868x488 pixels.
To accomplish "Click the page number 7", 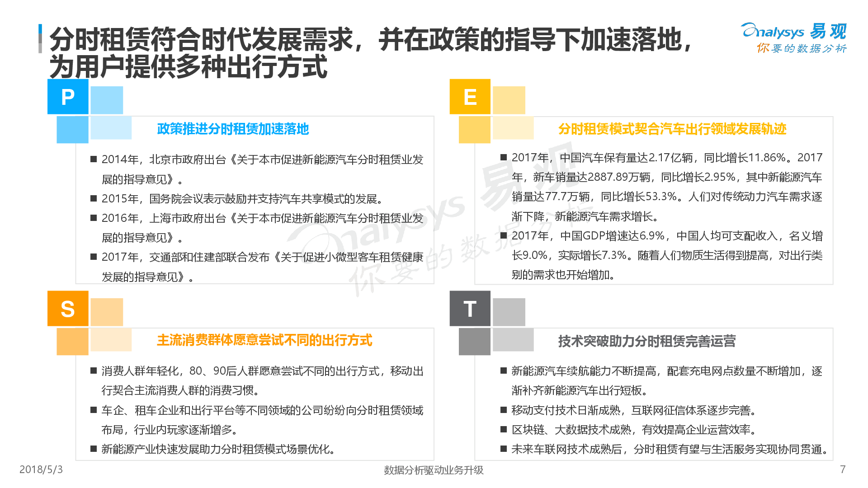I will point(842,469).
